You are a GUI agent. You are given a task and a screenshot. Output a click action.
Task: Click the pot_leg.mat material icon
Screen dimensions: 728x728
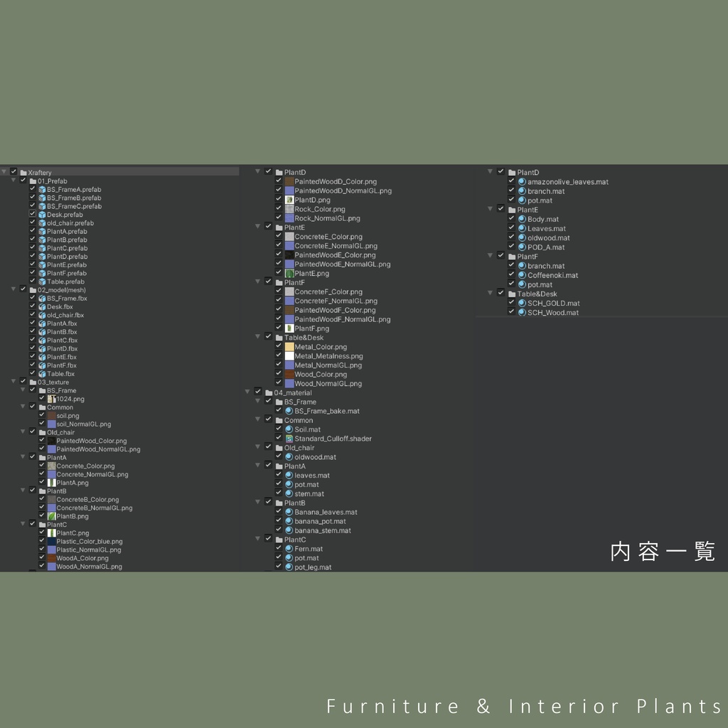pyautogui.click(x=289, y=567)
